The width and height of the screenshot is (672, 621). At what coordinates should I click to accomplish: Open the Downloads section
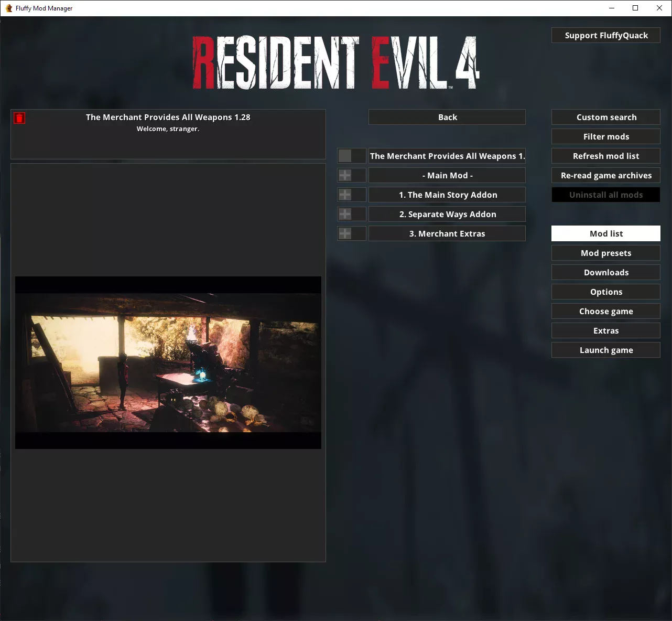click(x=605, y=272)
